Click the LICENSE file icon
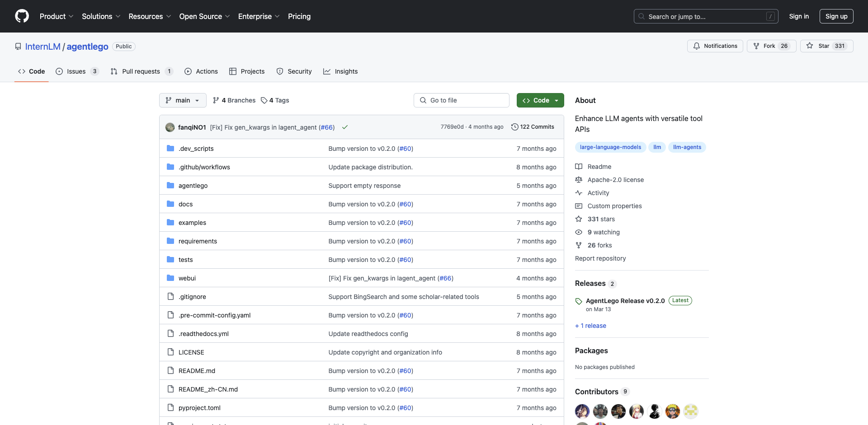 (x=170, y=352)
